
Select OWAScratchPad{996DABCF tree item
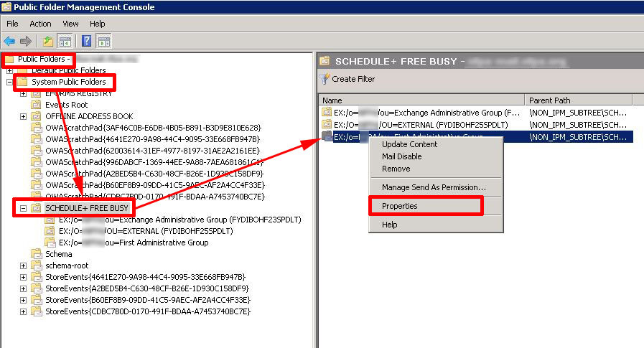[154, 162]
